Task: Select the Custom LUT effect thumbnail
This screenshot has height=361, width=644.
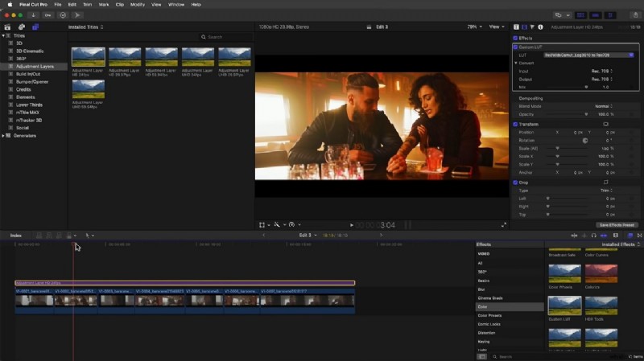Action: [x=565, y=306]
